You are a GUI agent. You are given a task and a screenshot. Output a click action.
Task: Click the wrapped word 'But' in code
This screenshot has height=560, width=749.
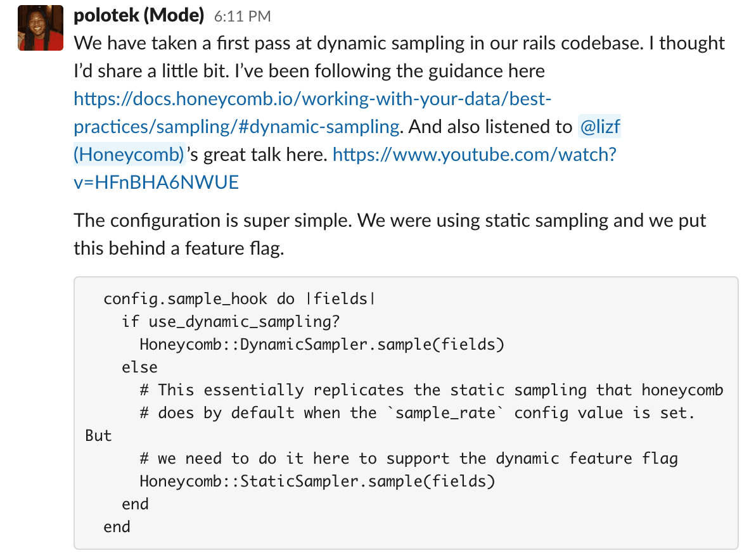98,436
